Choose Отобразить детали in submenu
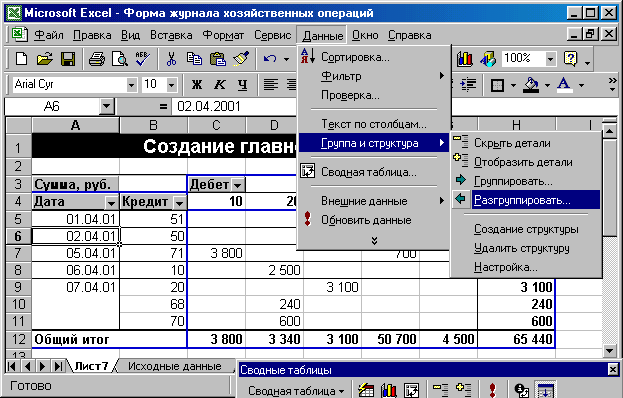The width and height of the screenshot is (623, 398). 526,162
